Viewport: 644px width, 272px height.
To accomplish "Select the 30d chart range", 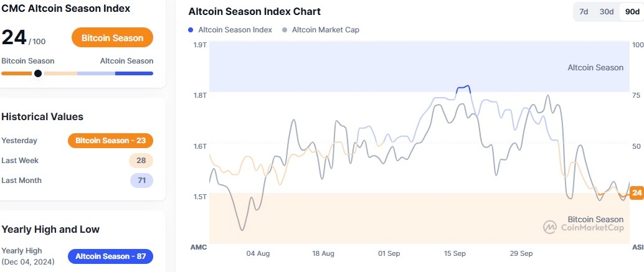I will (606, 12).
